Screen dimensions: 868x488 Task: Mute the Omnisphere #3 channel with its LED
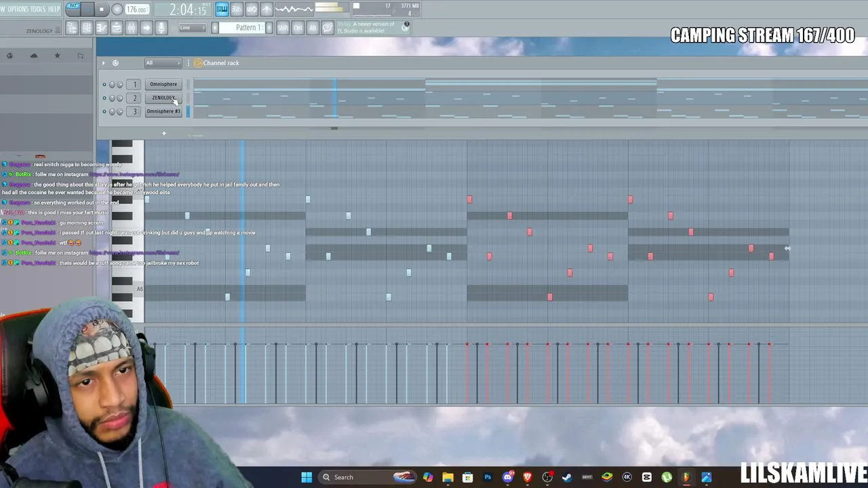click(x=104, y=112)
